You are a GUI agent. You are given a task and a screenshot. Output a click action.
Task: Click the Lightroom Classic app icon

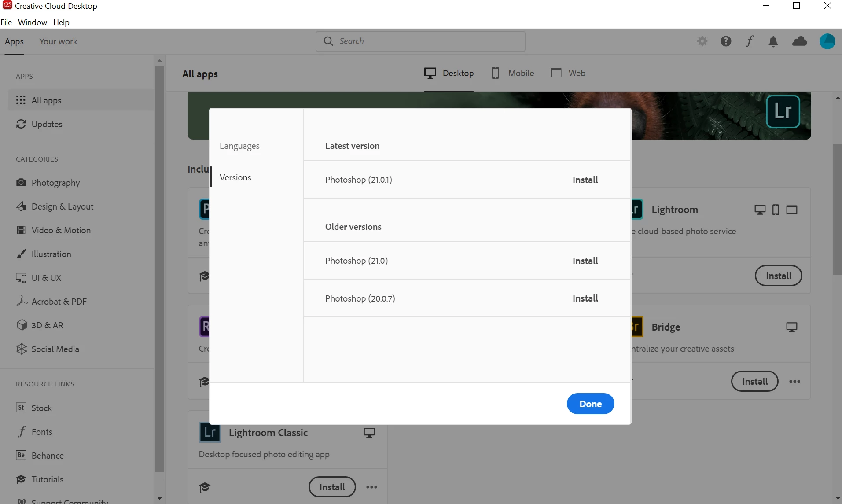click(x=210, y=432)
